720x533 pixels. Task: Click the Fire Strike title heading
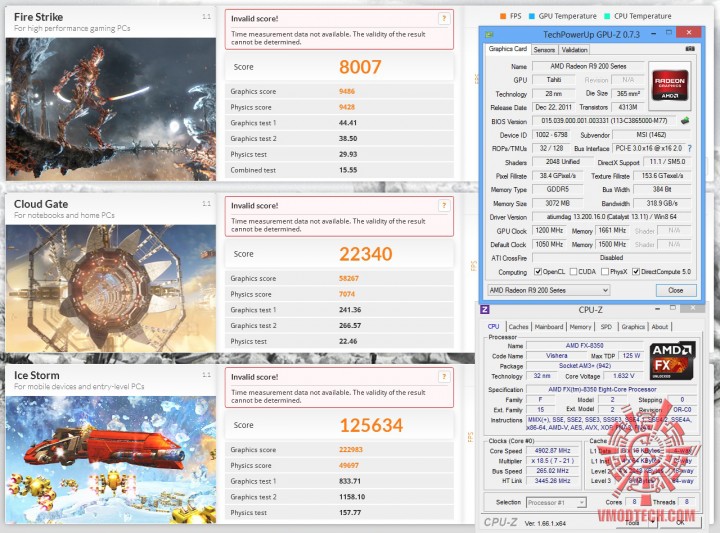tap(39, 17)
